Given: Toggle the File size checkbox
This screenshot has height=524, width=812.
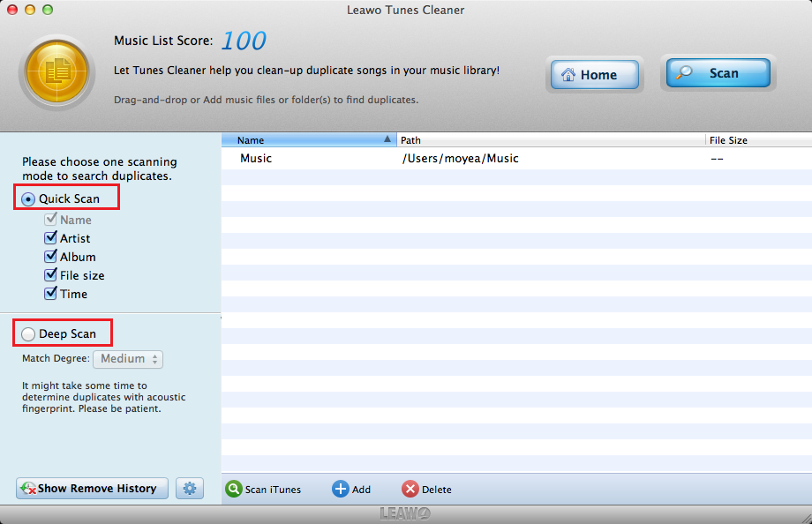Looking at the screenshot, I should point(51,275).
